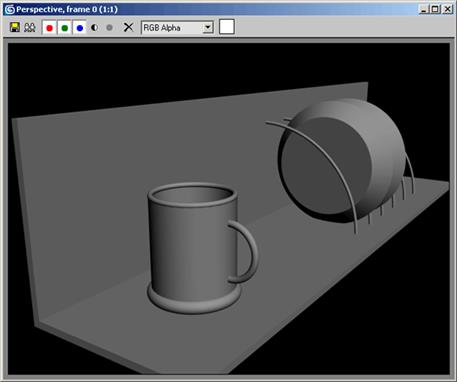Toggle the red channel display
Screen dimensions: 457x382
pyautogui.click(x=49, y=28)
